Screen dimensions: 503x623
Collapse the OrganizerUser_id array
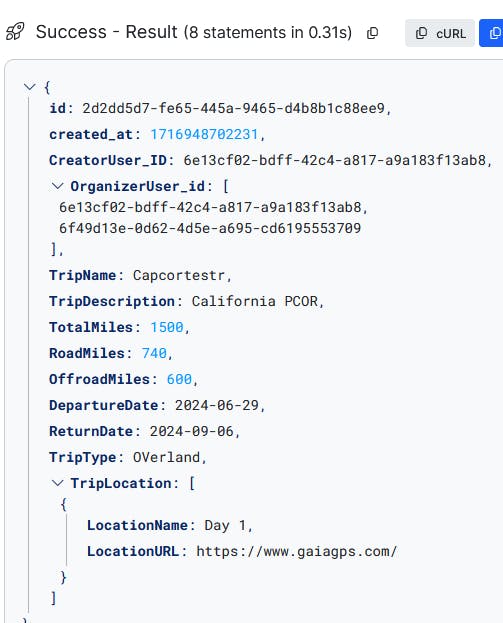pos(58,186)
